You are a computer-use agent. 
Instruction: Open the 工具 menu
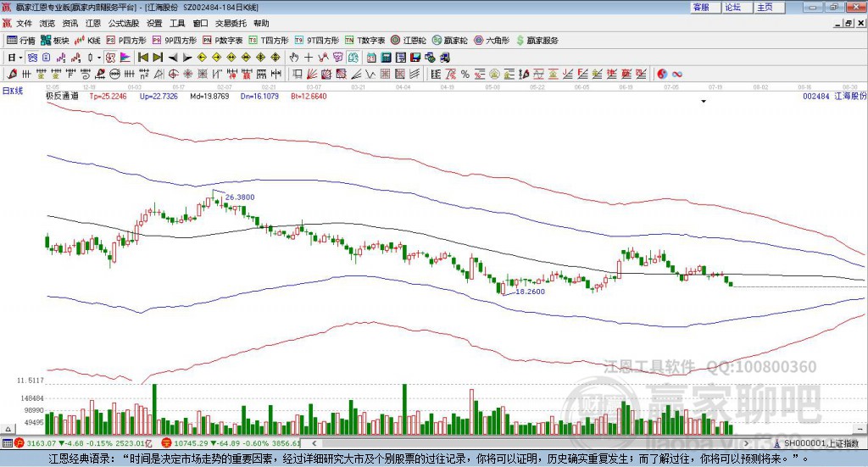click(x=177, y=23)
